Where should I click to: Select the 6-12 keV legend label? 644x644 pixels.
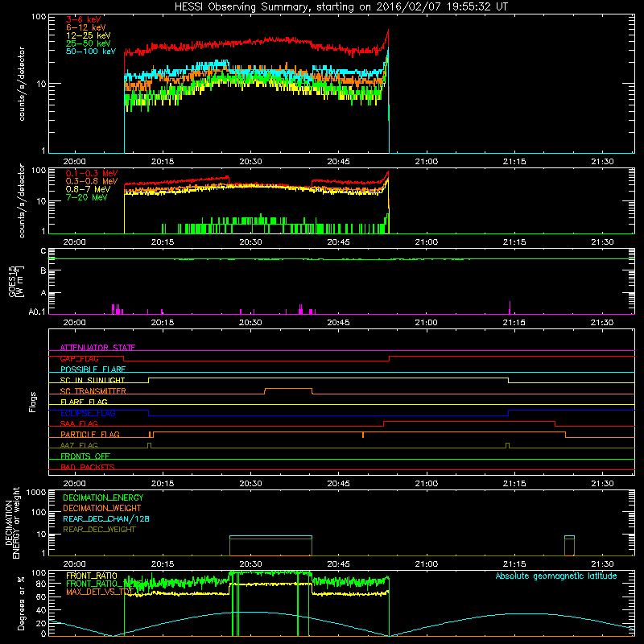coord(86,27)
